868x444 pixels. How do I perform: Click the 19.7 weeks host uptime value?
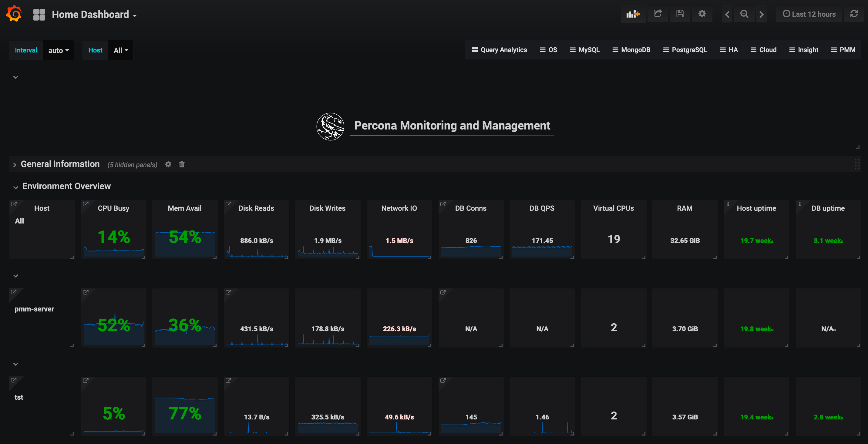pos(756,240)
